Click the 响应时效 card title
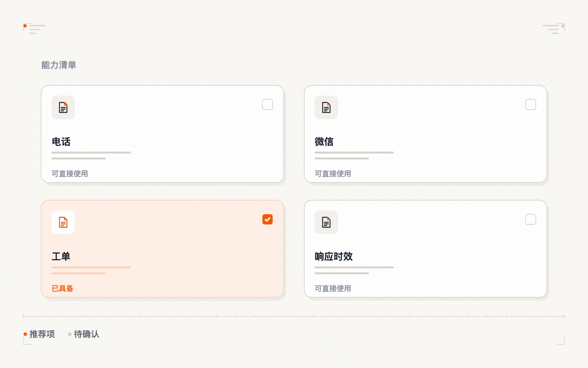Image resolution: width=588 pixels, height=368 pixels. click(334, 256)
